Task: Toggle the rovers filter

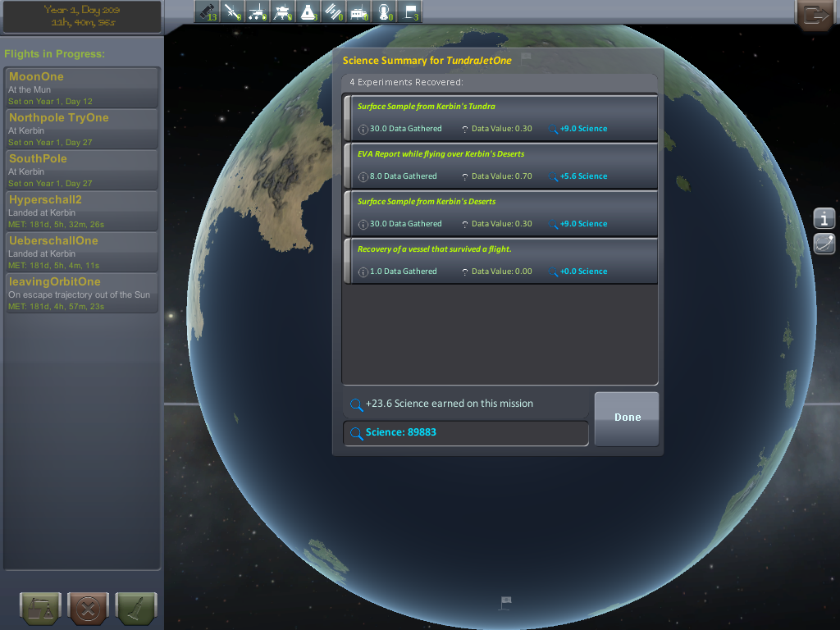Action: [x=257, y=11]
